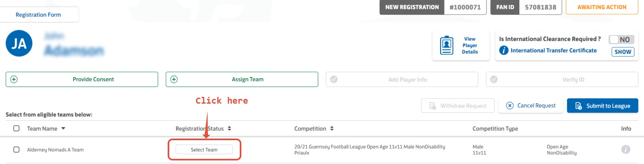The width and height of the screenshot is (644, 164).
Task: Sort by Competition column arrows
Action: [332, 129]
